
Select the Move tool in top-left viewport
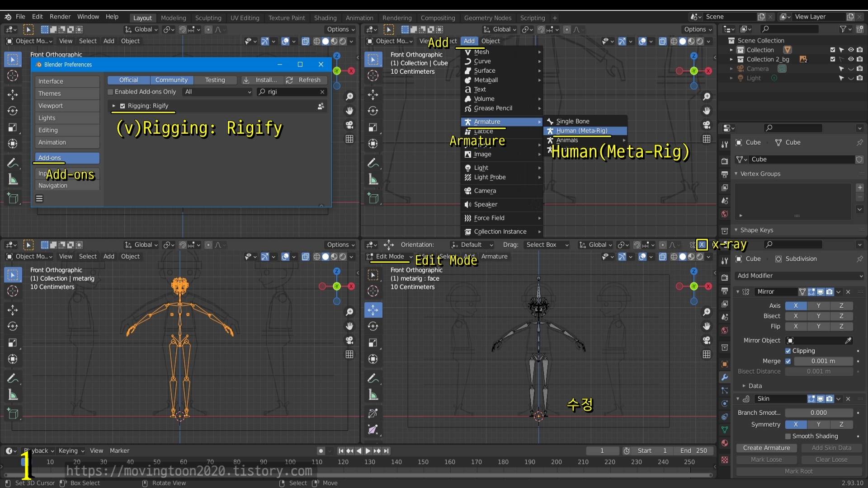tap(13, 94)
